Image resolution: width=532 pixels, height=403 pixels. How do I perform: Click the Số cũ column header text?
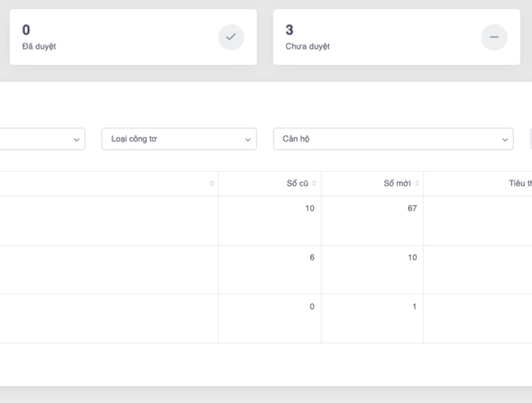[297, 184]
